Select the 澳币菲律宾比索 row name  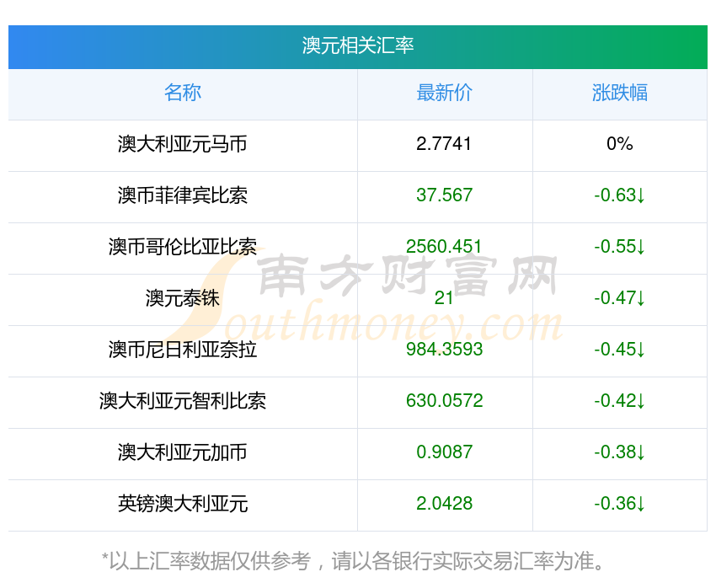click(183, 195)
